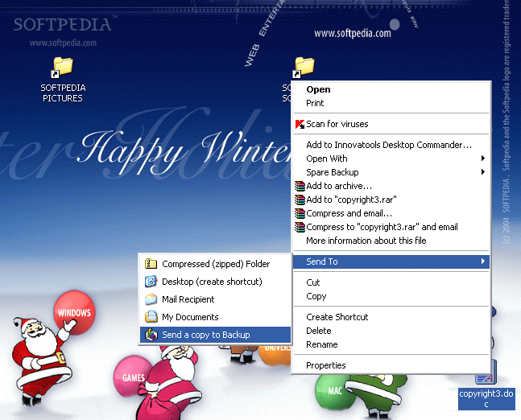Select Add to archive... entry

coord(391,186)
